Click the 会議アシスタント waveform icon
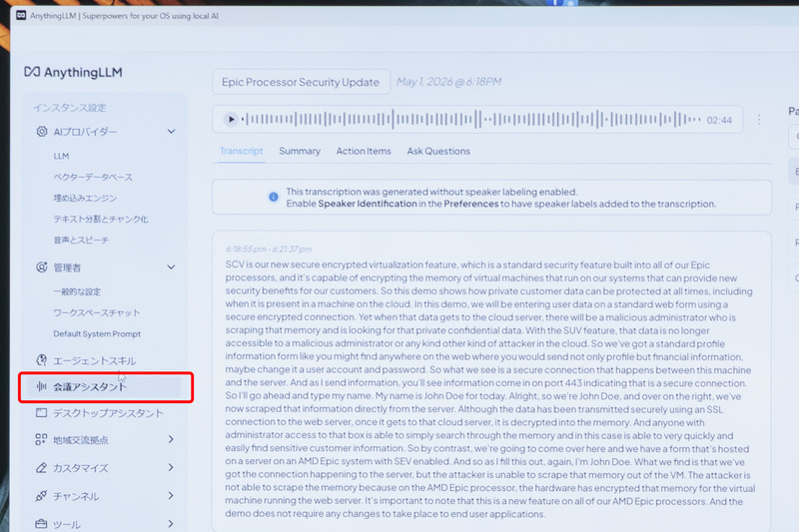Screen dimensions: 799x532 pos(42,387)
